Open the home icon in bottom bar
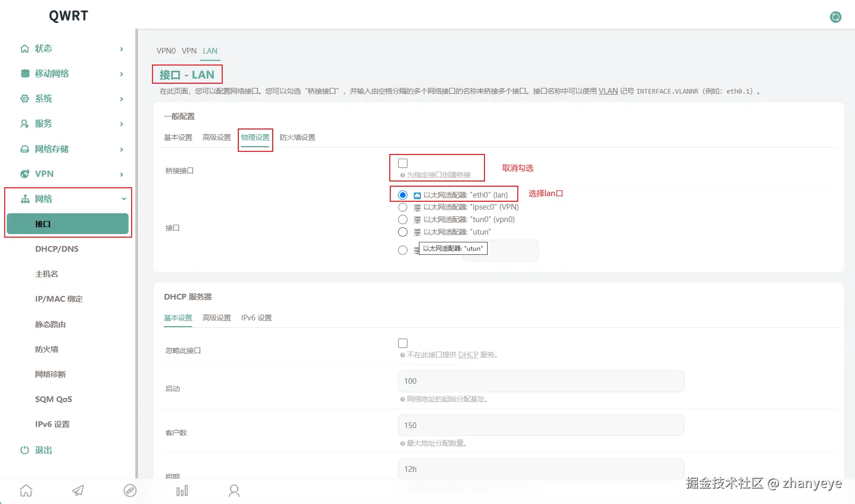 tap(26, 490)
